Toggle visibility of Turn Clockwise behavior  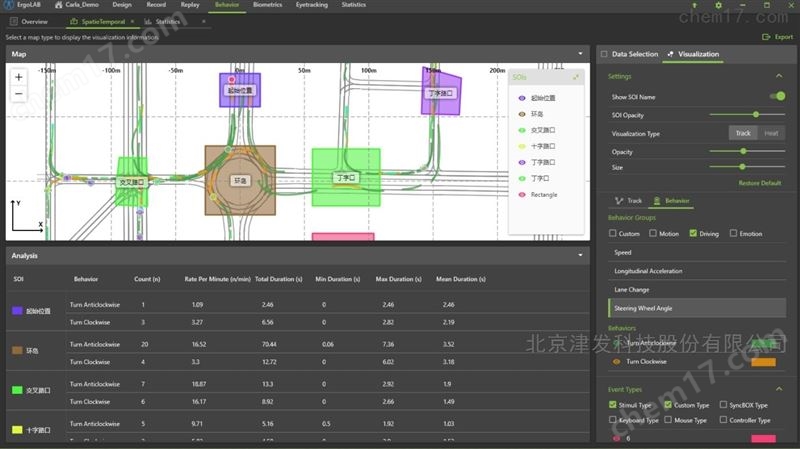(x=616, y=361)
